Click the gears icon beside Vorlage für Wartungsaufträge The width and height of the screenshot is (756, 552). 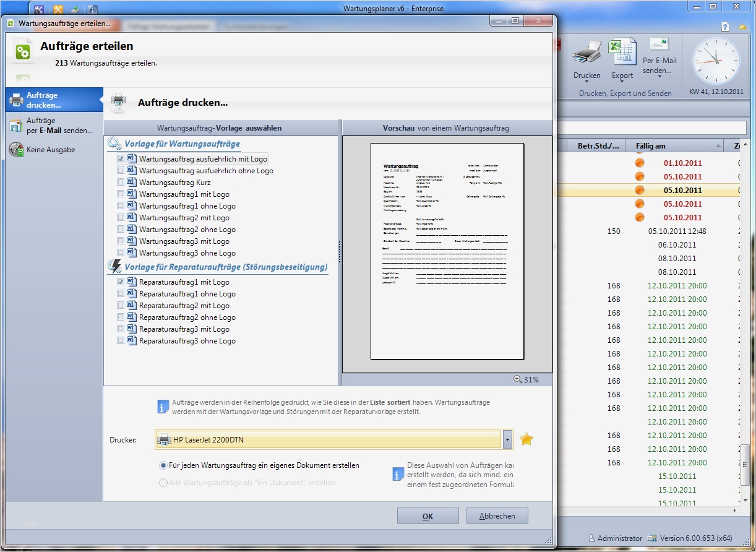tap(114, 144)
